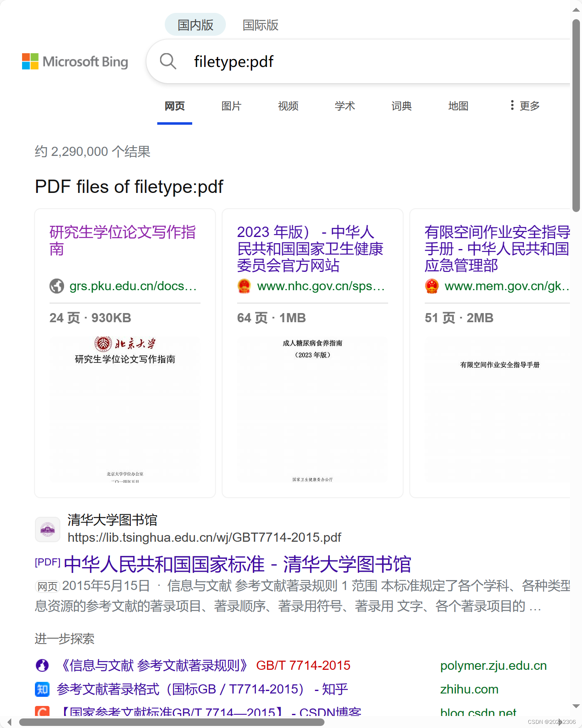Open the 词典 tab
582x728 pixels.
click(401, 106)
